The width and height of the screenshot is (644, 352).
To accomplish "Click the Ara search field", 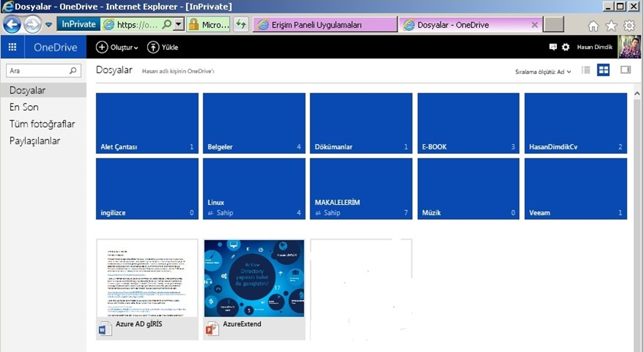I will pyautogui.click(x=43, y=71).
